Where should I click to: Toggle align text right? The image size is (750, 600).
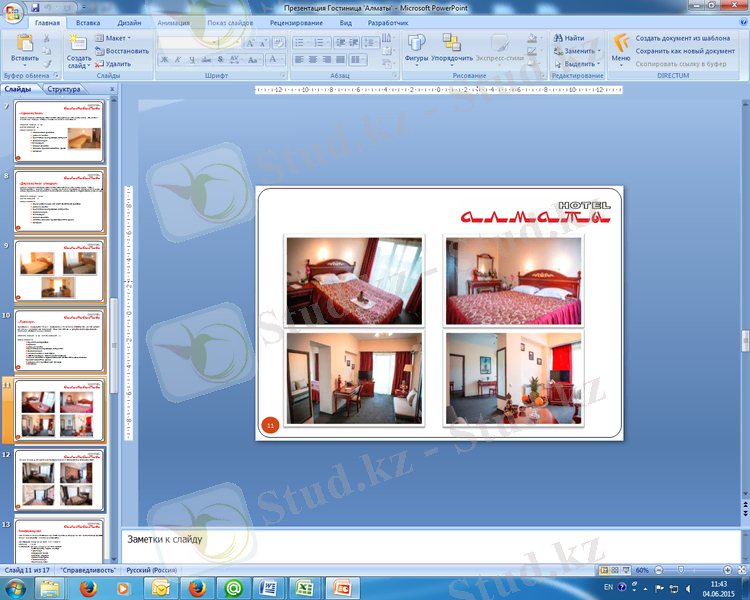coord(327,59)
